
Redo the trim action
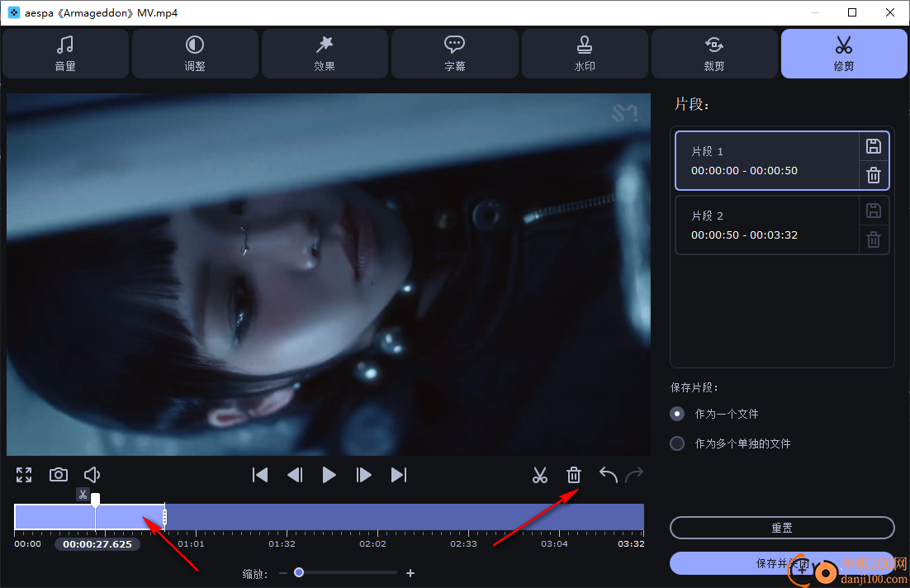pos(634,475)
